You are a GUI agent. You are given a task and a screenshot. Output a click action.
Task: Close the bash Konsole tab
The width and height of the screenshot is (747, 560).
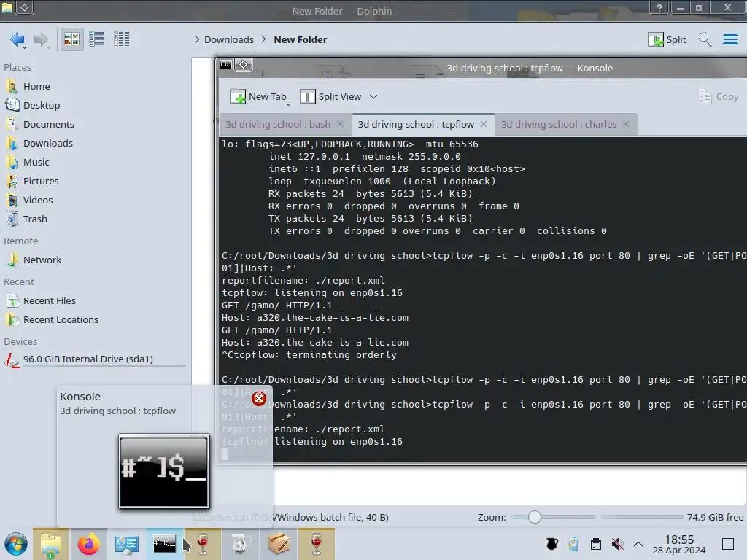click(x=340, y=124)
